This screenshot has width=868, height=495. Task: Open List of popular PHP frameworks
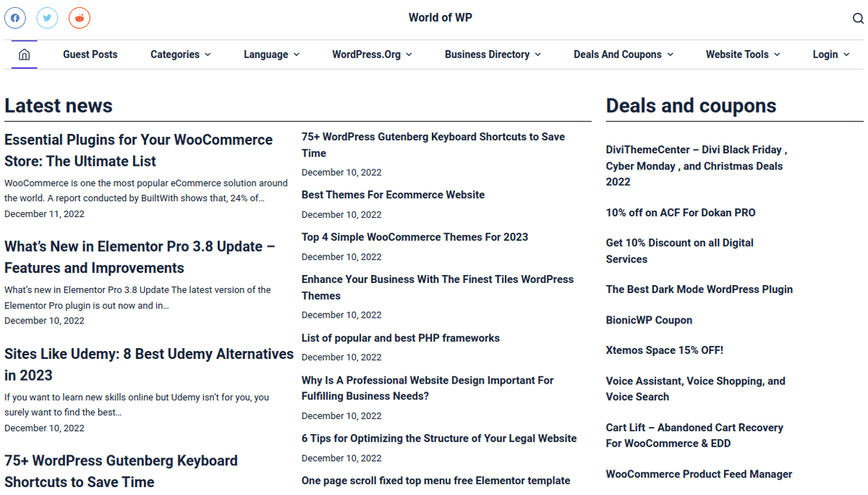click(401, 338)
